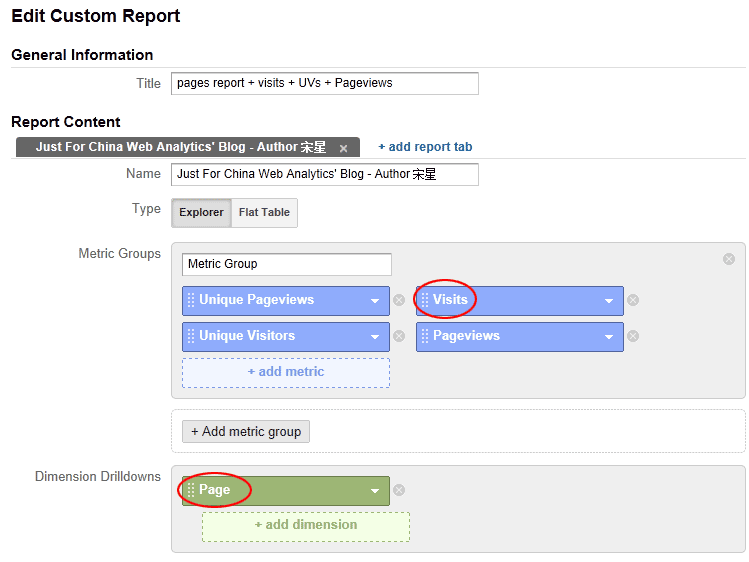Delete the Metric Group with x icon
The height and width of the screenshot is (562, 749).
pos(729,259)
